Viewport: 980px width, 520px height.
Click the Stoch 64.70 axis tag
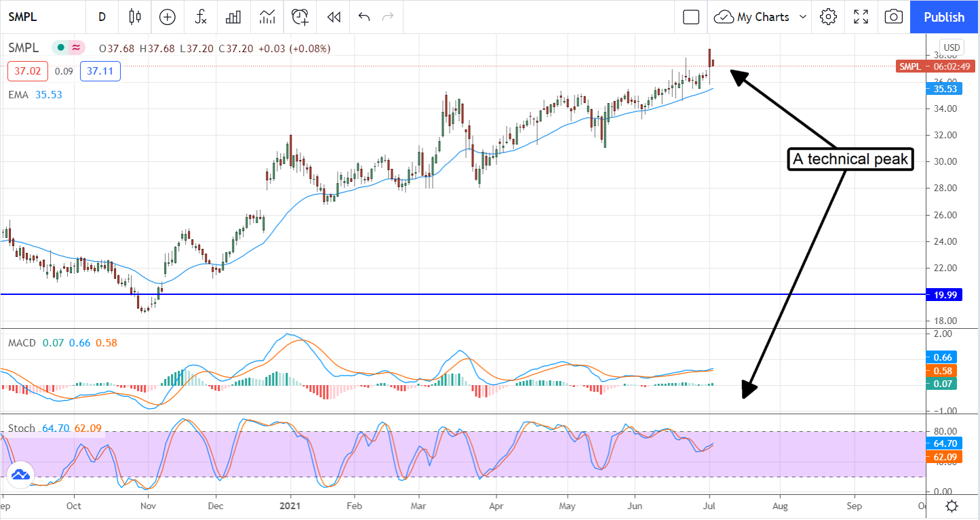(943, 443)
